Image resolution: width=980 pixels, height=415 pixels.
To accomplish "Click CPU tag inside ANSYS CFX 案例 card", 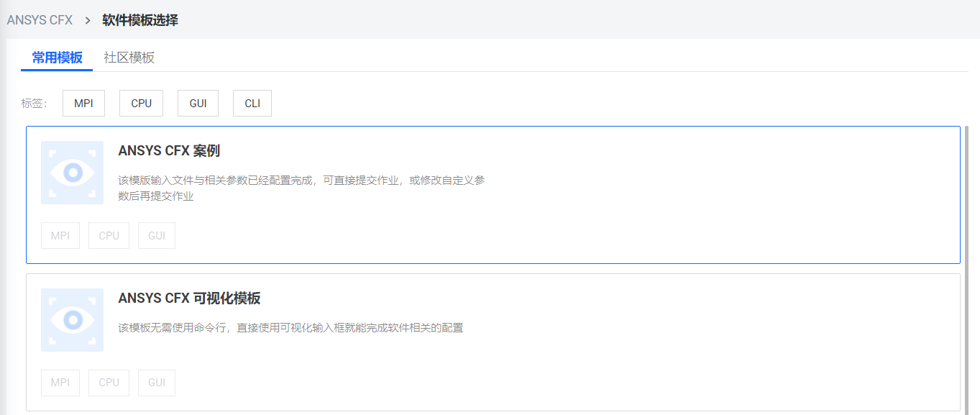I will tap(109, 236).
